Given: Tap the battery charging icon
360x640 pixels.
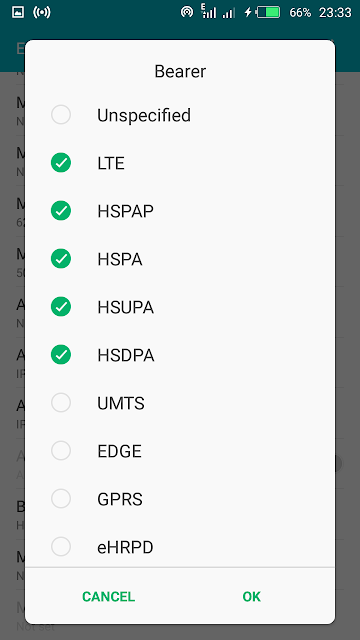Looking at the screenshot, I should tap(262, 13).
